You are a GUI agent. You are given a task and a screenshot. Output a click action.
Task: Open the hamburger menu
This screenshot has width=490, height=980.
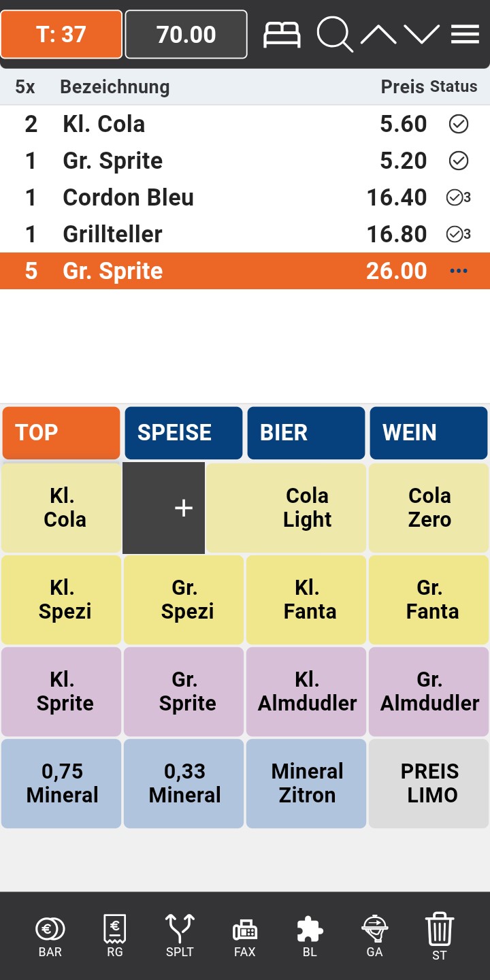coord(465,35)
